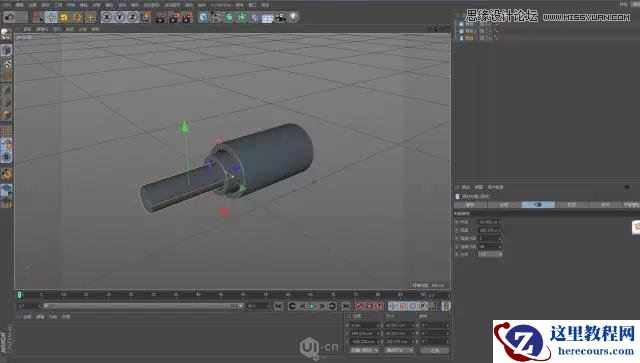Jump to next keyframe button

(x=332, y=306)
